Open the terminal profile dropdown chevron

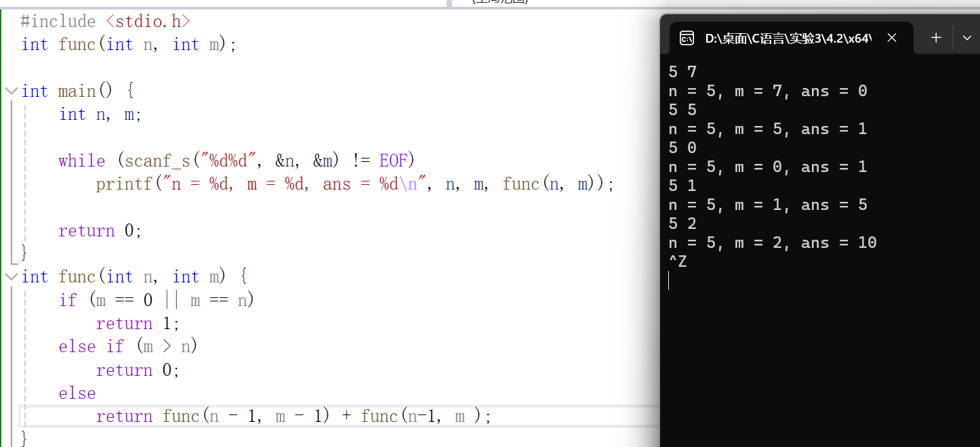[967, 38]
